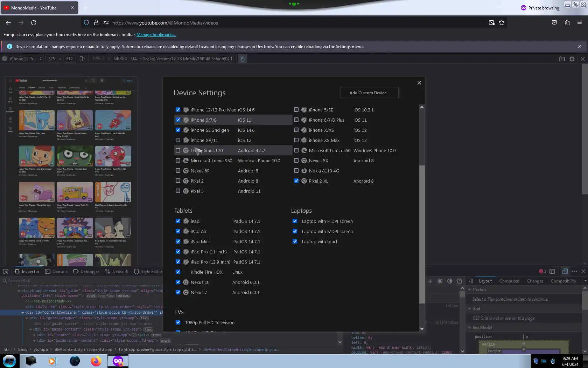Uncheck Laptop with HiDPI screen

(x=295, y=221)
